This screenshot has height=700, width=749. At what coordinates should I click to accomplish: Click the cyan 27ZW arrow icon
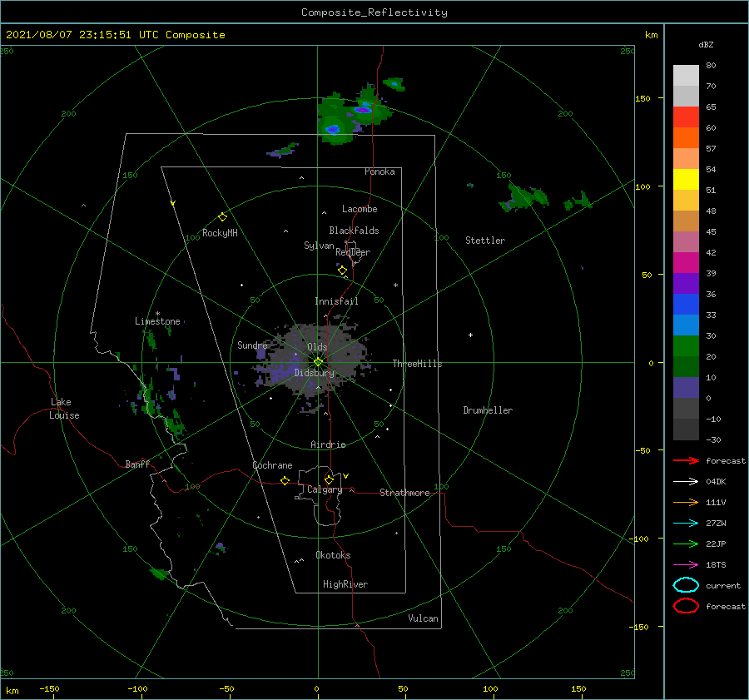pos(686,524)
